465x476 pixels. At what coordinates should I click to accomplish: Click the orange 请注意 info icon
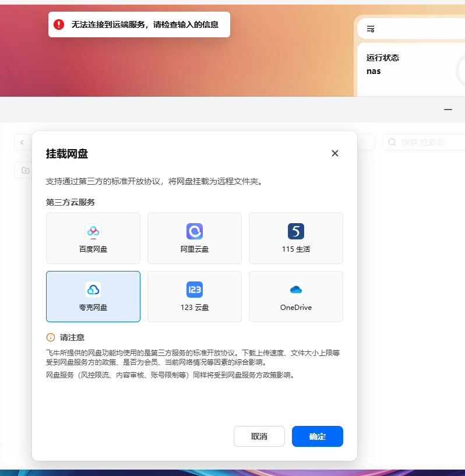click(50, 337)
